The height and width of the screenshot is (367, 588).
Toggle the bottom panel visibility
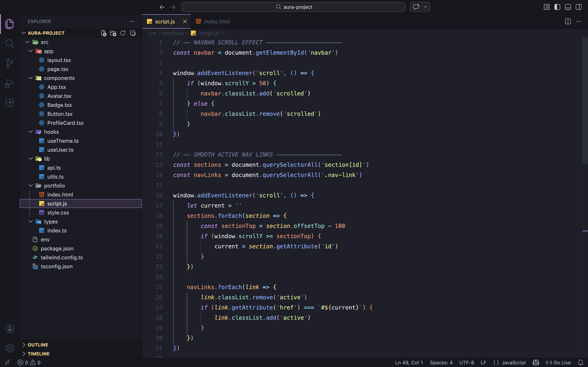point(568,7)
